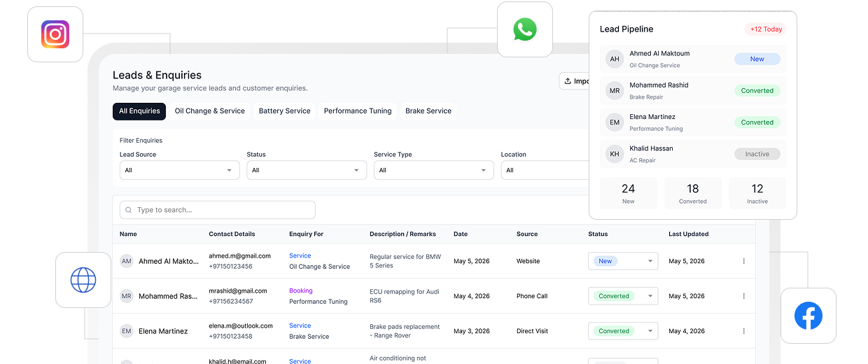The width and height of the screenshot is (868, 364).
Task: Open the Location filter dropdown
Action: 545,170
